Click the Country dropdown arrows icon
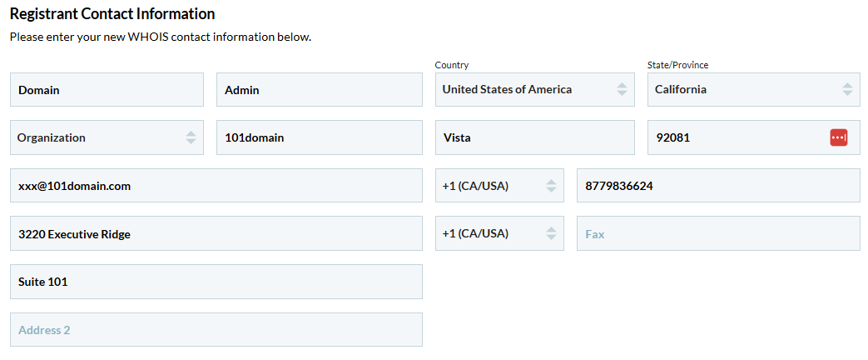Screen dimensions: 868x360 (621, 89)
